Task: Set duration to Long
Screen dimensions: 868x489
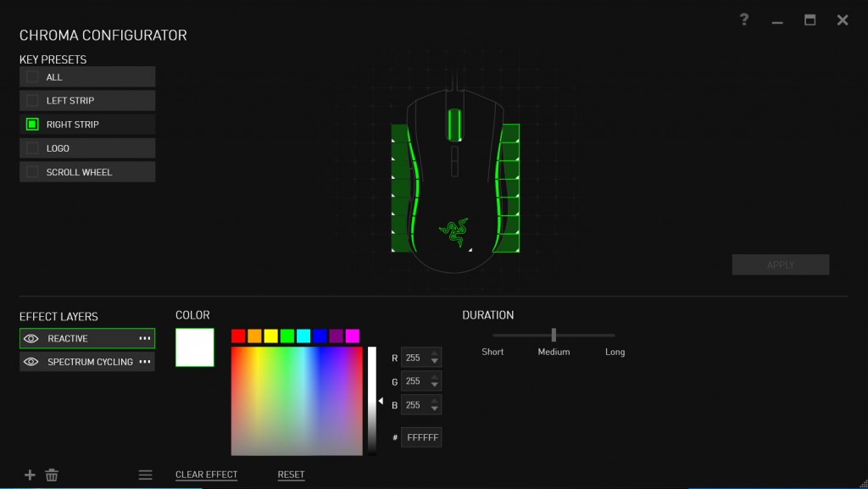Action: click(615, 352)
